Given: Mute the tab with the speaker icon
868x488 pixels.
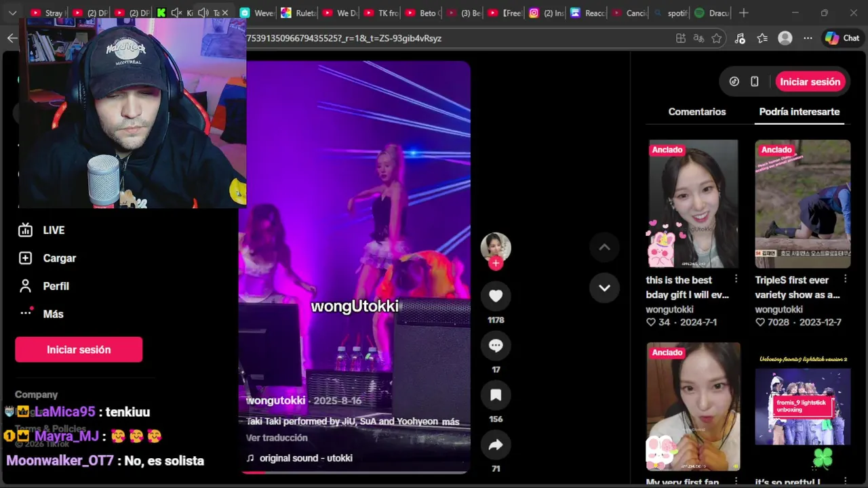Looking at the screenshot, I should (203, 13).
